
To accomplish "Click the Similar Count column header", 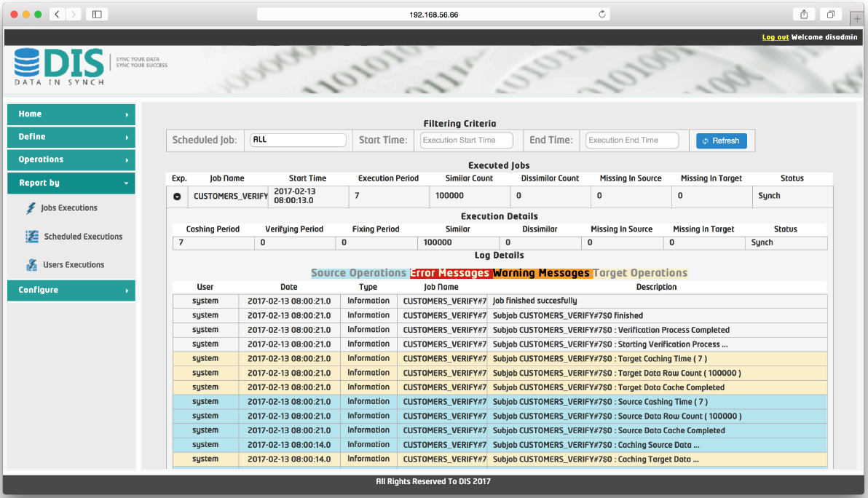I will pyautogui.click(x=470, y=178).
